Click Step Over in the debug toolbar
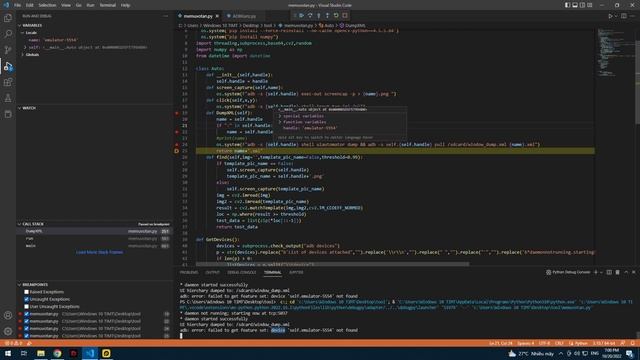The image size is (640, 360). click(x=310, y=16)
